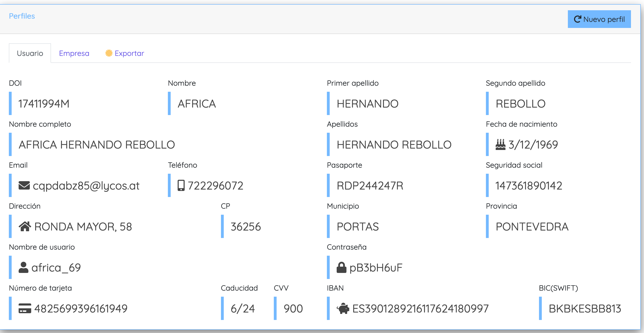Click the user silhouette icon by africa_69
The image size is (644, 333).
[x=24, y=268]
